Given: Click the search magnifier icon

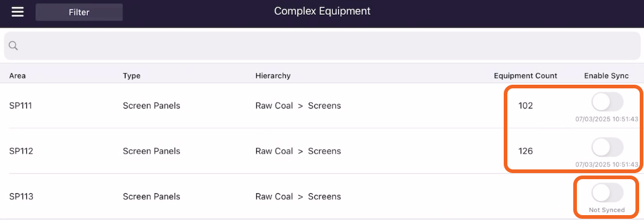Looking at the screenshot, I should pyautogui.click(x=13, y=46).
